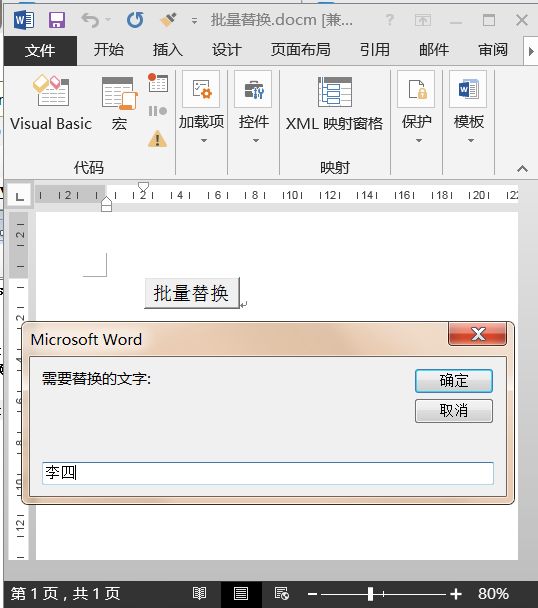Click the 批量替换 button in the document

pos(192,293)
